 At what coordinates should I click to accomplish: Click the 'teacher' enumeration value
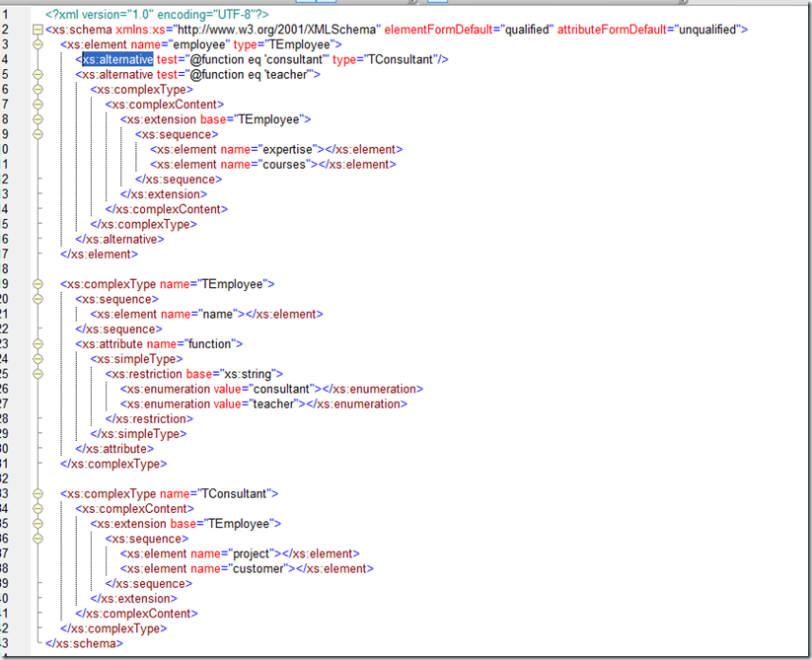(271, 403)
